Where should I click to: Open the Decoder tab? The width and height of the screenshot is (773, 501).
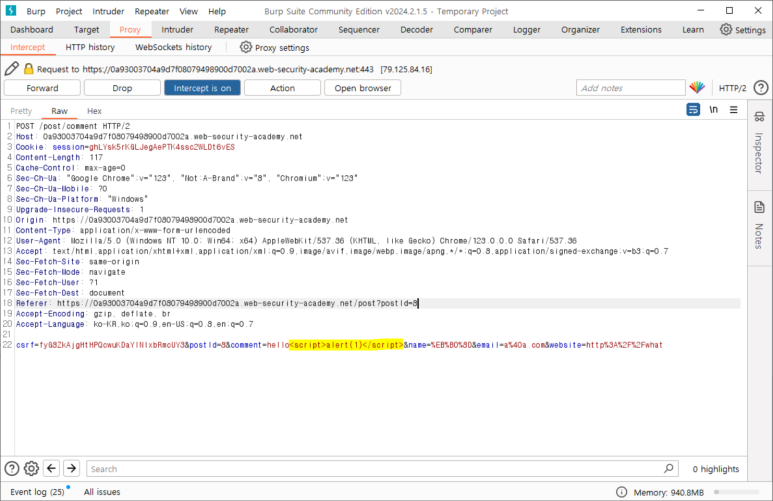coord(417,30)
